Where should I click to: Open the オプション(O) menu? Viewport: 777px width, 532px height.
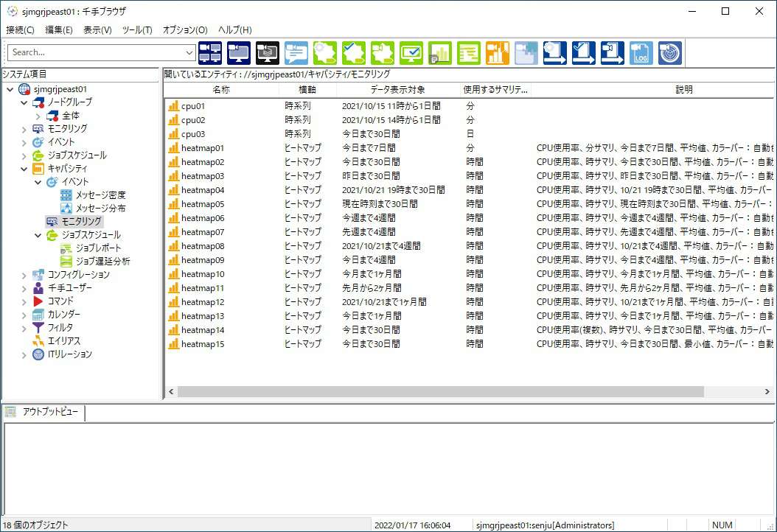pyautogui.click(x=185, y=30)
